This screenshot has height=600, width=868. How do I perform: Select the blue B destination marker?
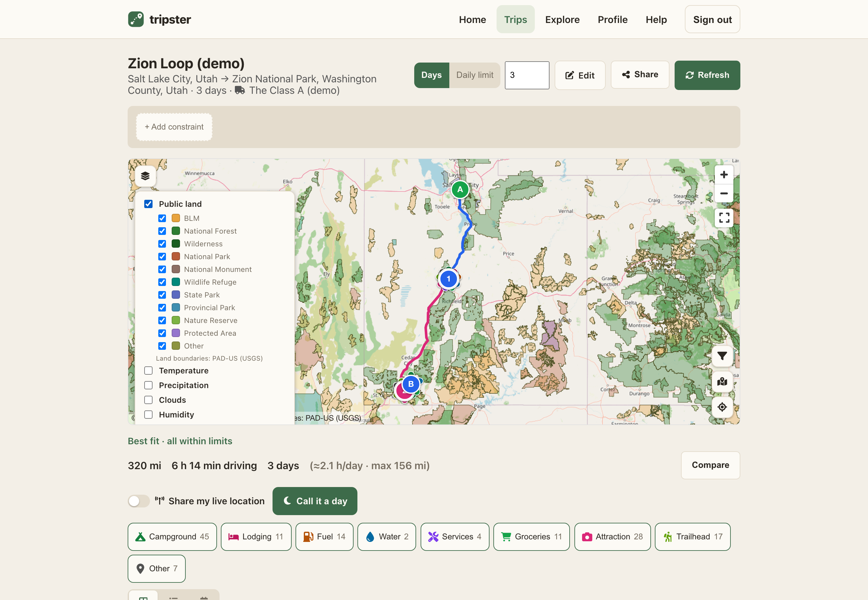point(411,384)
